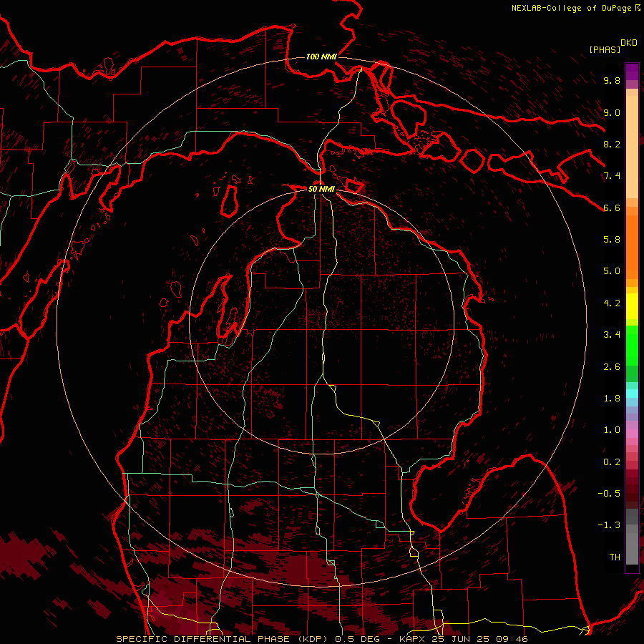Select the 7.4 scale value

(x=612, y=176)
